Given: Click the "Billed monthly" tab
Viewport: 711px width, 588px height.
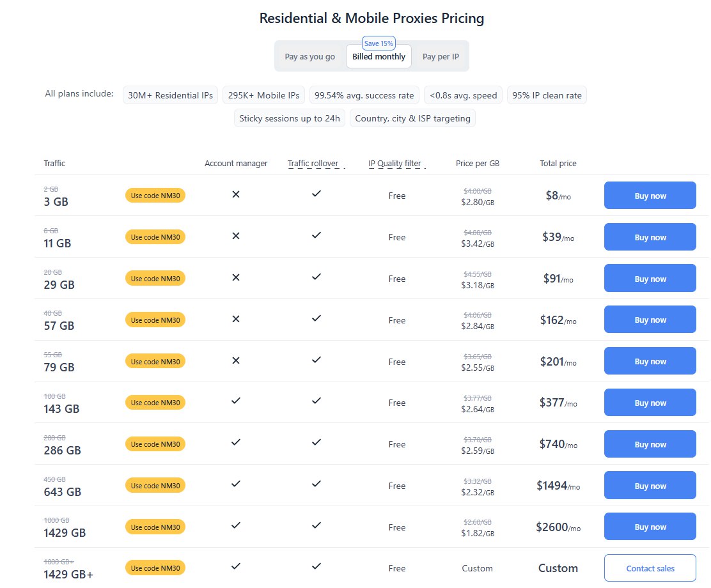Looking at the screenshot, I should (379, 56).
